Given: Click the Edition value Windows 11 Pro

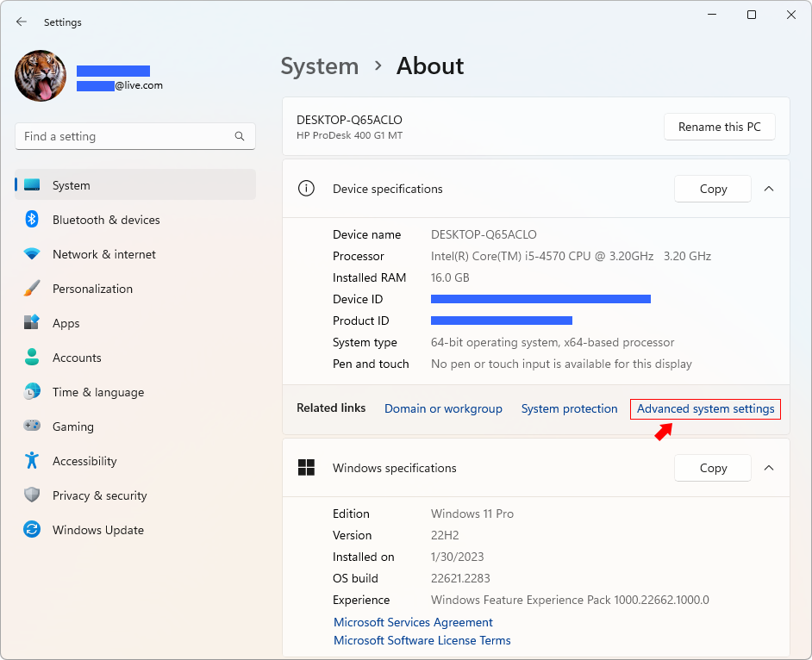Looking at the screenshot, I should click(472, 514).
